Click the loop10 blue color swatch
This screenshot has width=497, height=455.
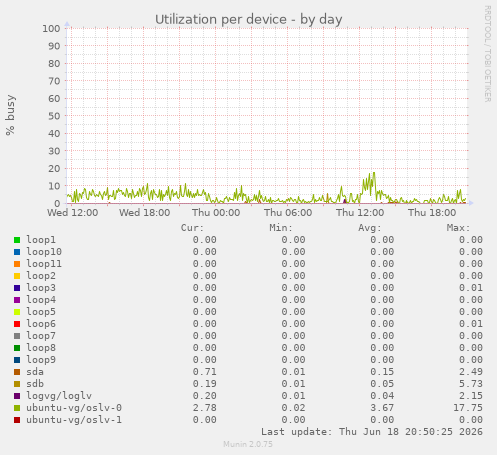(x=17, y=252)
